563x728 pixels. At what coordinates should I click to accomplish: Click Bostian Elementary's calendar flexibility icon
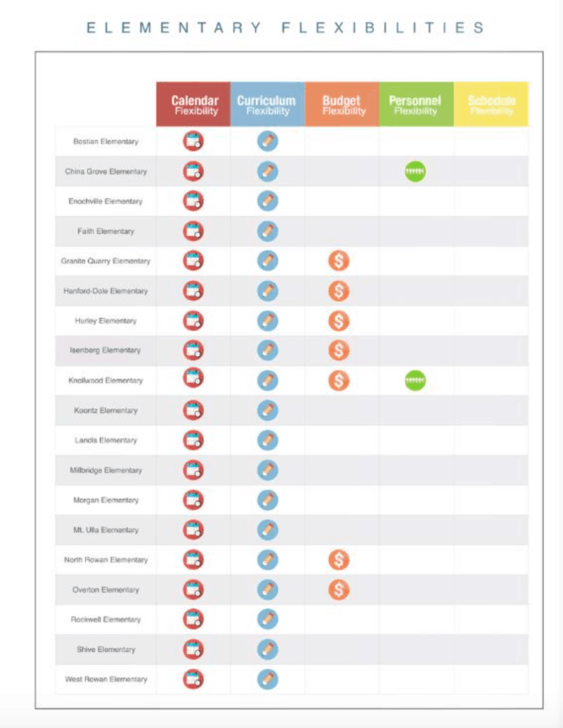[193, 141]
